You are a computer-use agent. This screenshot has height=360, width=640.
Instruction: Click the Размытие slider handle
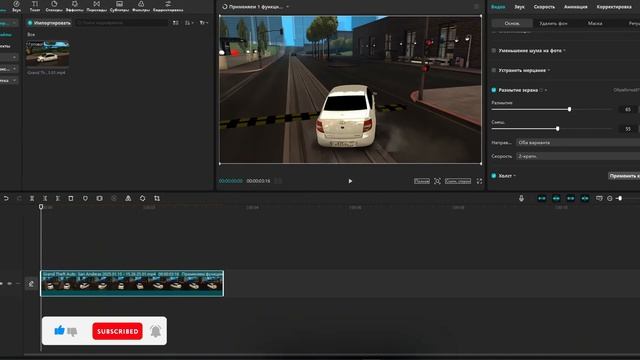point(569,109)
